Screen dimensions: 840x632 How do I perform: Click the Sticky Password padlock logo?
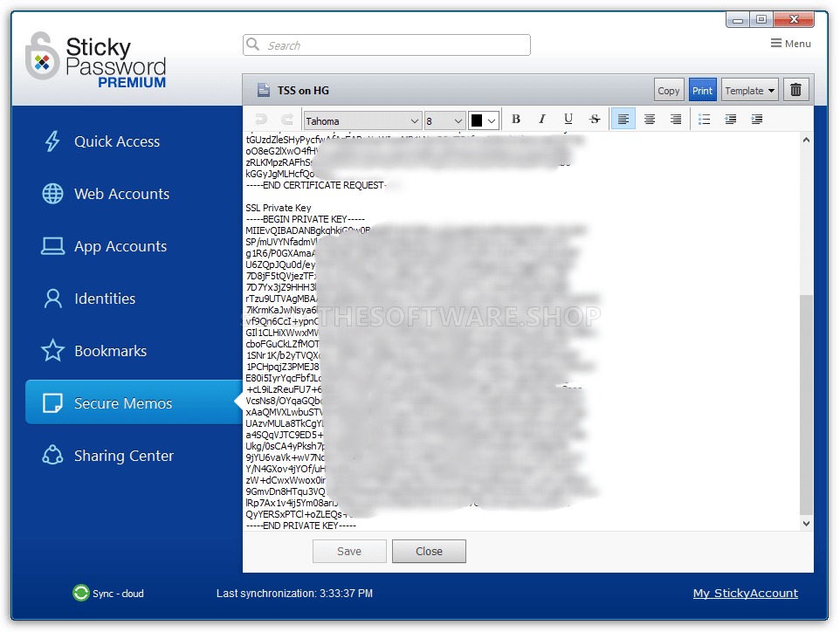(42, 56)
